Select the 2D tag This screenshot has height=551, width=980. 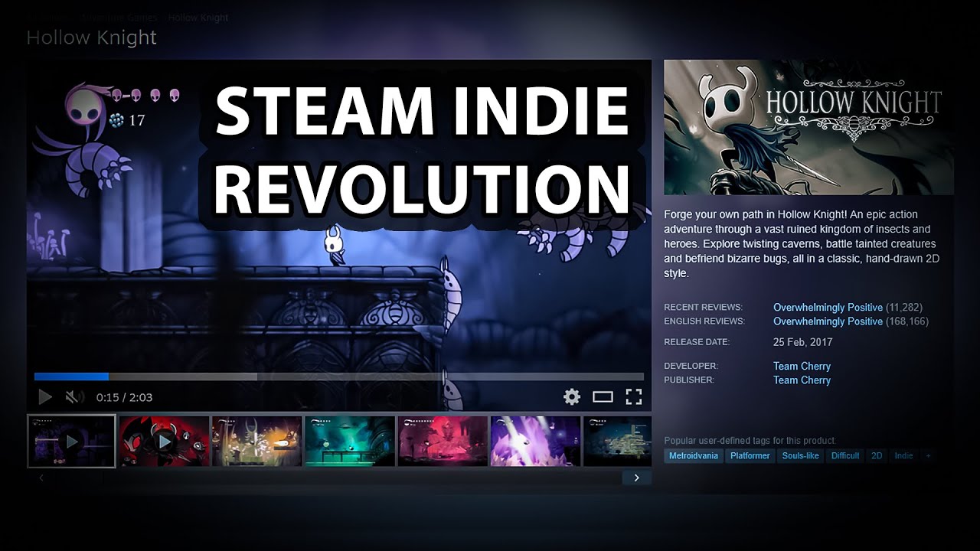[877, 455]
